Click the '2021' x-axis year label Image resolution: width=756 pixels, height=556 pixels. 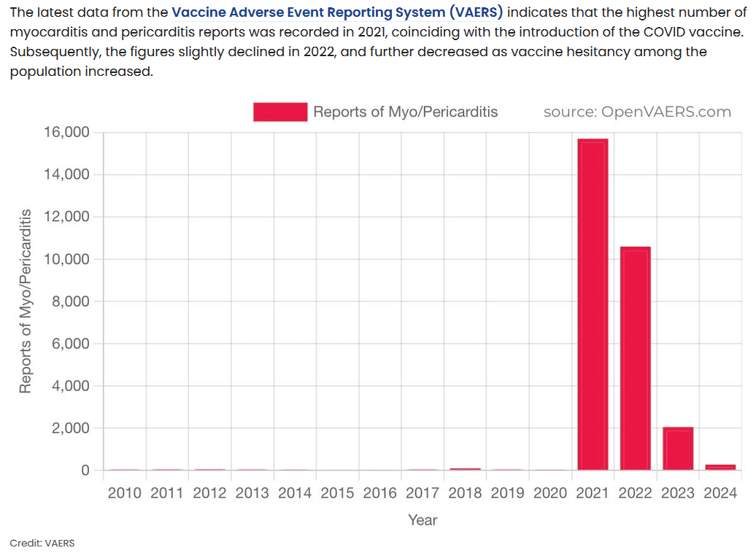coord(593,493)
